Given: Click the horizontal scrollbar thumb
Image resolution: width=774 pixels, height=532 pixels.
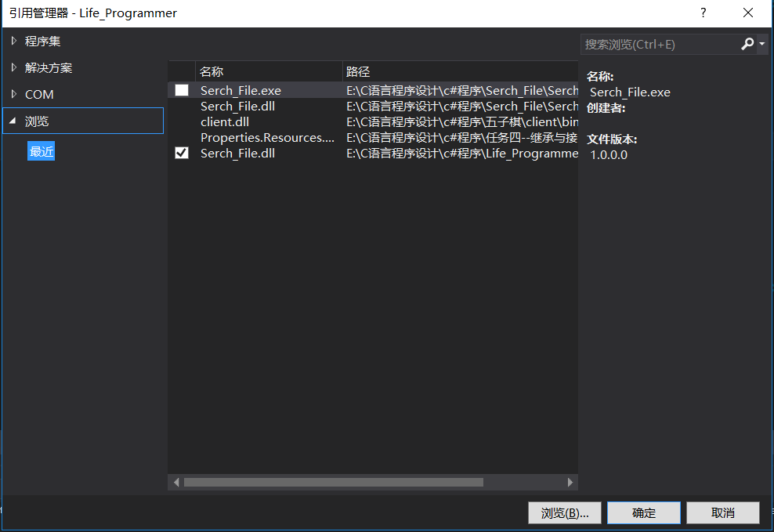Looking at the screenshot, I should (x=334, y=482).
